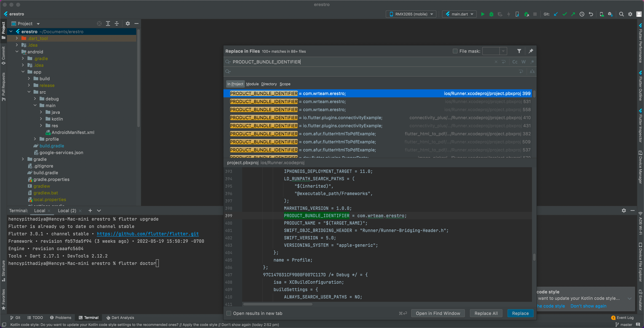Screen dimensions: 644x328
Task: Open Project panel options gear
Action: [x=128, y=24]
